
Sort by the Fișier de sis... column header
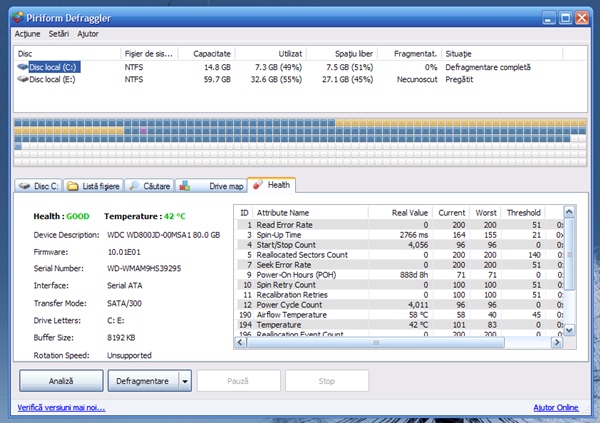coord(149,54)
